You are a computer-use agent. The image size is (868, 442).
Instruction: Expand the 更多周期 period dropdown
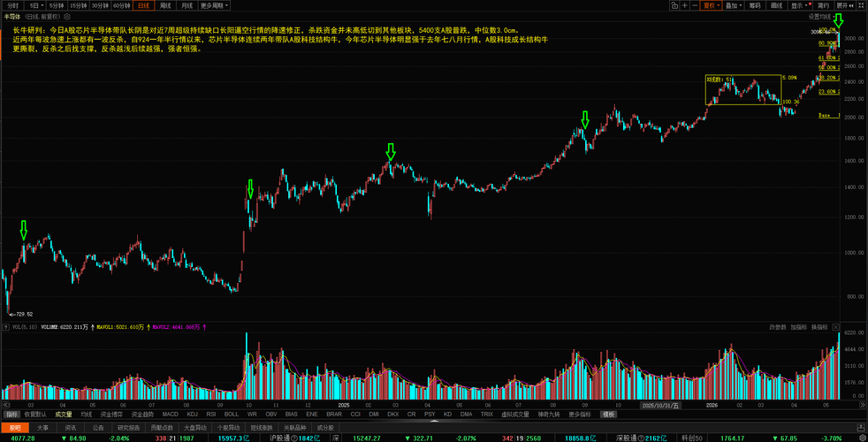pos(214,5)
